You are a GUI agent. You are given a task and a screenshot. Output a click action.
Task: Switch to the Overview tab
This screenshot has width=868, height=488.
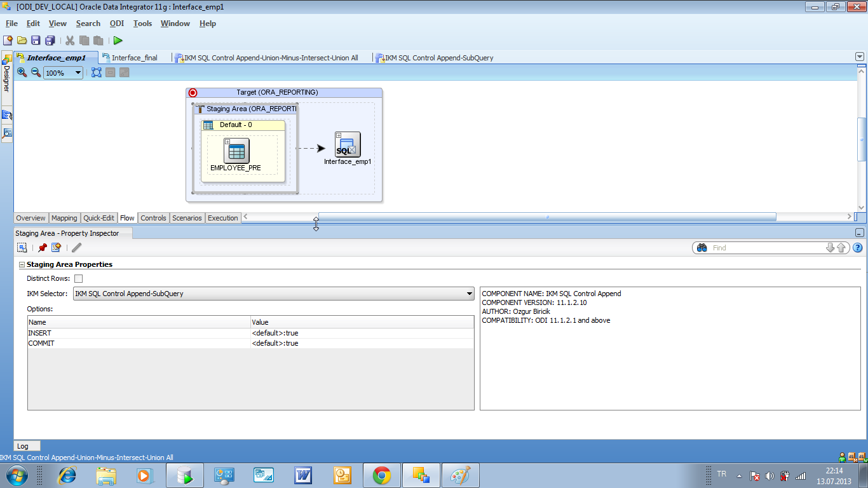(31, 218)
